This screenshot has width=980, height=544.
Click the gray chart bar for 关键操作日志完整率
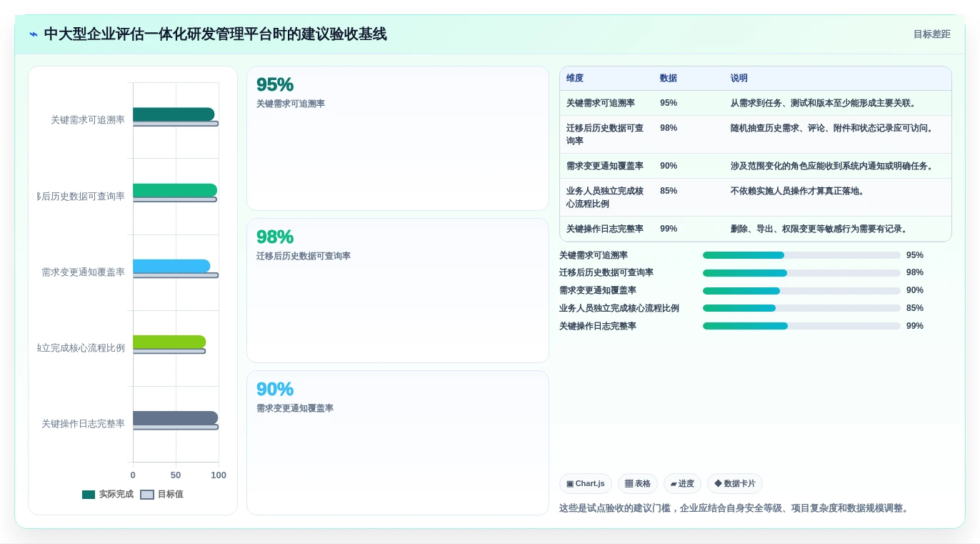[175, 418]
